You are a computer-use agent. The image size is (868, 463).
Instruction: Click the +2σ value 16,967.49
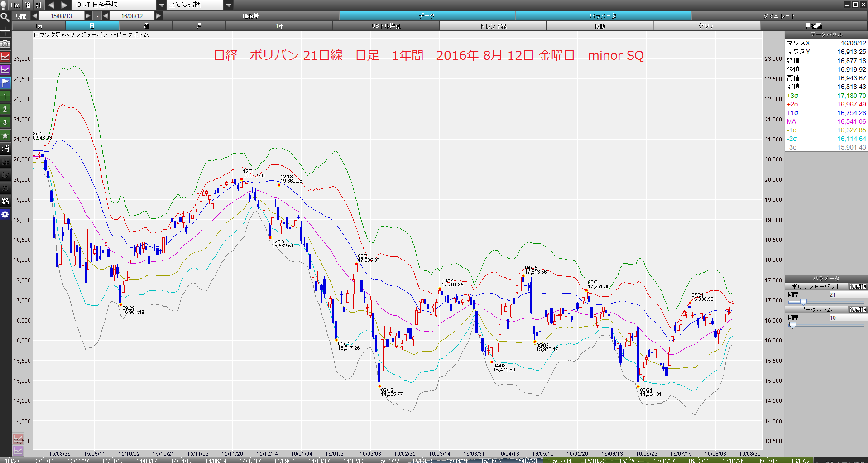click(851, 104)
